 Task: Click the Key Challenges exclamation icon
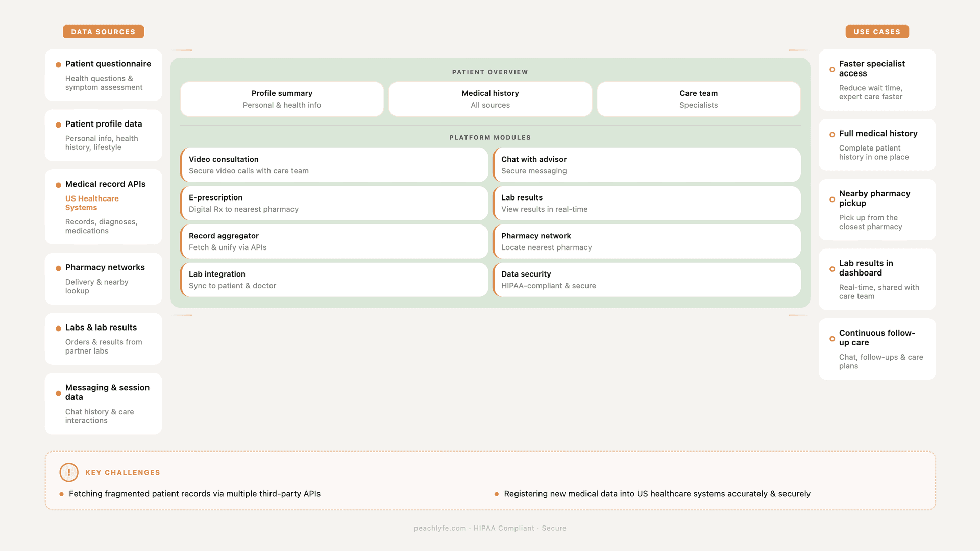(69, 472)
